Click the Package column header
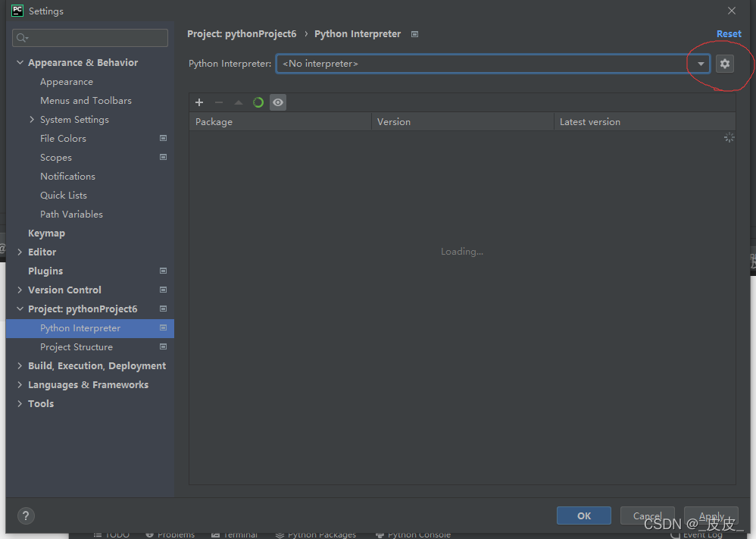This screenshot has height=539, width=756. point(280,122)
